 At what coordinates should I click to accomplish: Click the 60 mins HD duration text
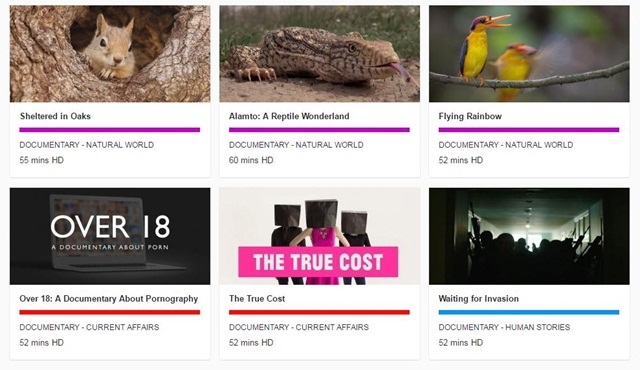[251, 160]
